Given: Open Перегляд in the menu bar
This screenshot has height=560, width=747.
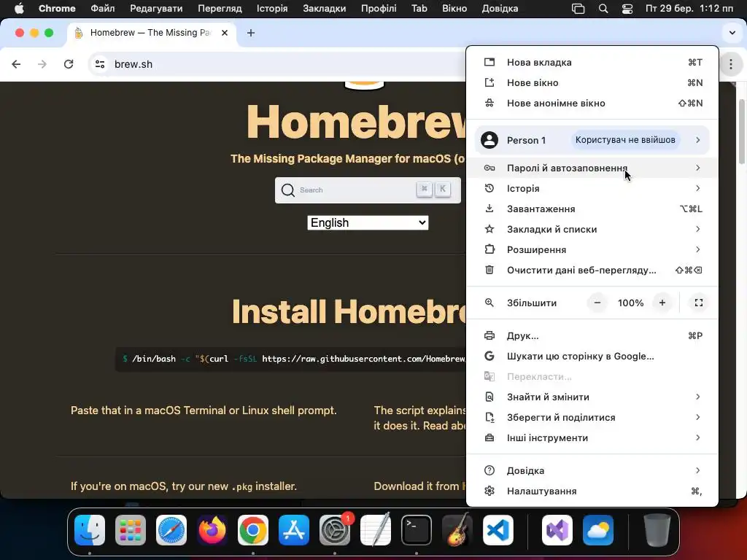Looking at the screenshot, I should coord(220,9).
